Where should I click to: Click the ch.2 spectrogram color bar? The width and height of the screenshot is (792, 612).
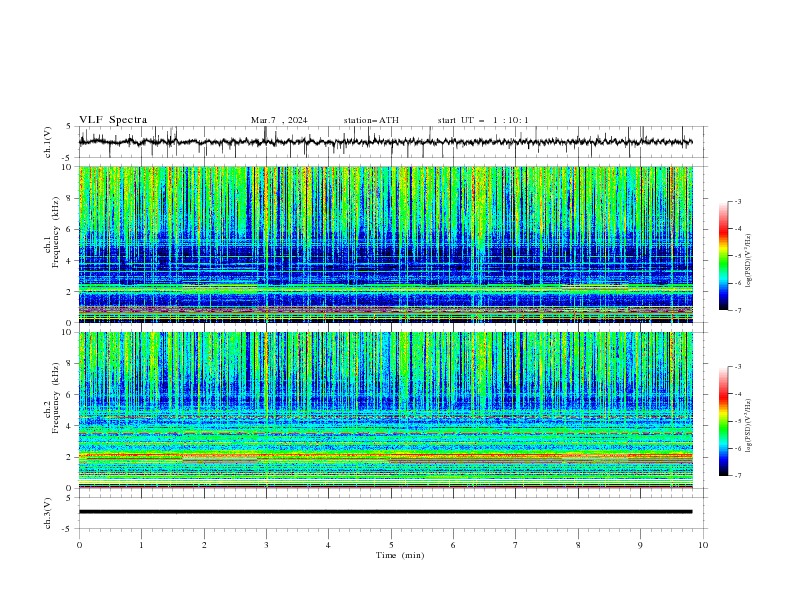click(x=724, y=421)
